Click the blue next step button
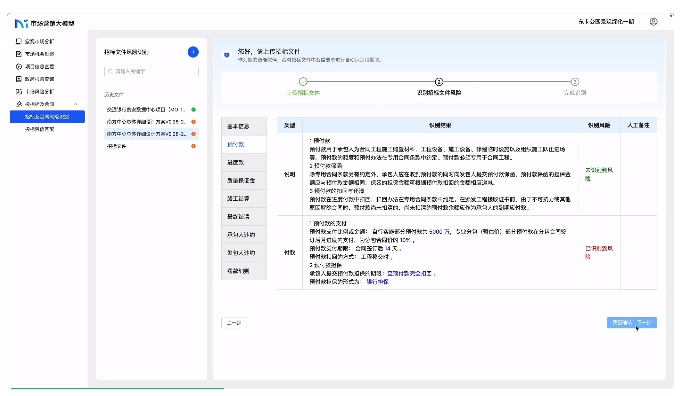Viewport: 683px width, 396px height. click(x=632, y=323)
